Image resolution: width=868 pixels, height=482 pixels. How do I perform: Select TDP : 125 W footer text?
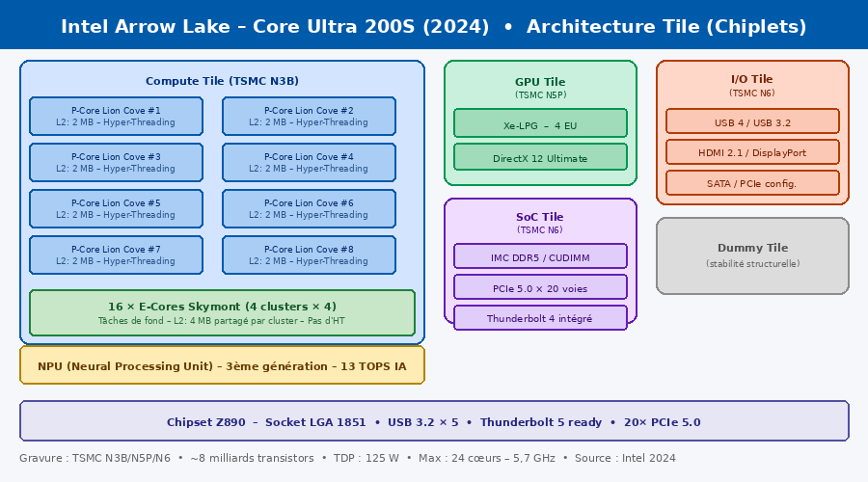pos(366,458)
